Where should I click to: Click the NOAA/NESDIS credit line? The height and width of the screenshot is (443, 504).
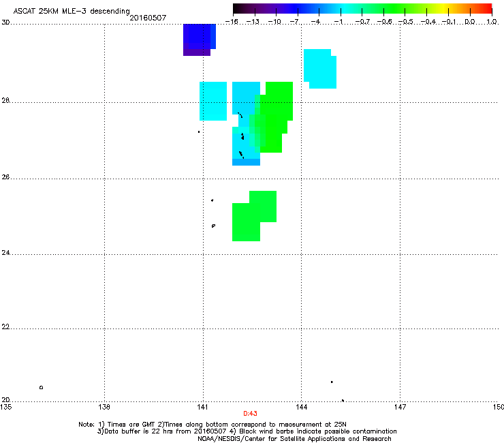click(x=294, y=439)
